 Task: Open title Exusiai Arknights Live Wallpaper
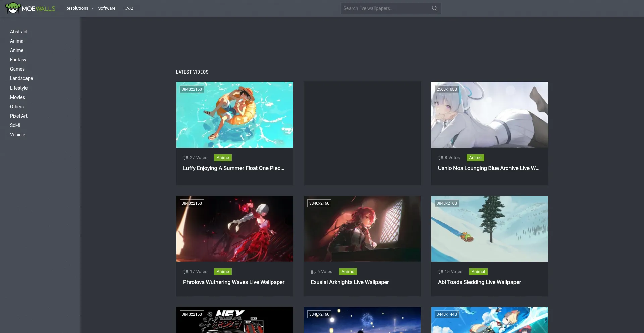pyautogui.click(x=350, y=282)
